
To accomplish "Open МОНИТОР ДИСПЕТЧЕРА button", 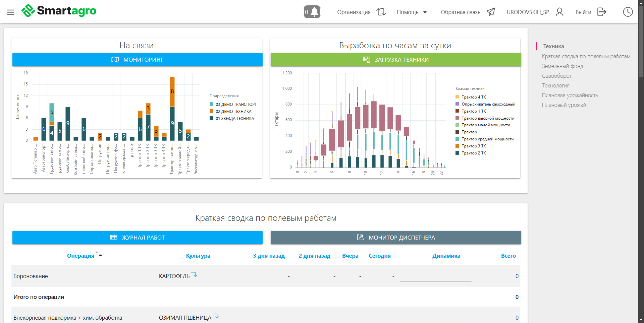I will 396,238.
